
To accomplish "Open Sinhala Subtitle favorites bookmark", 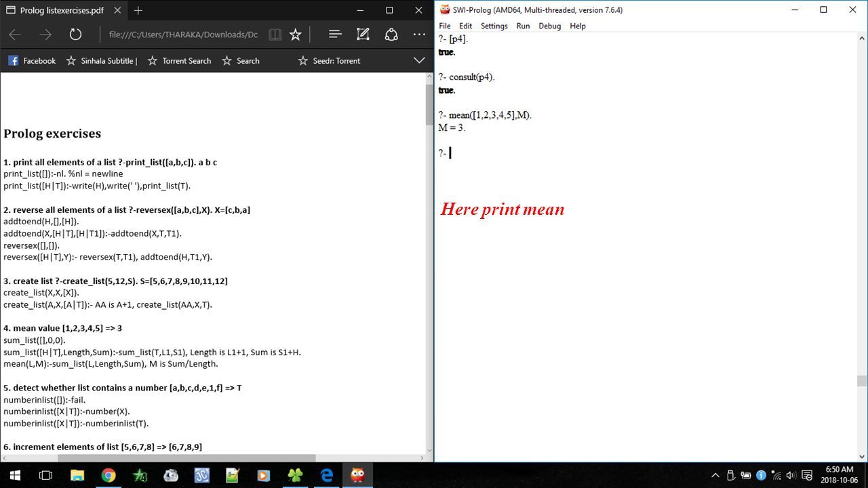I will [102, 60].
